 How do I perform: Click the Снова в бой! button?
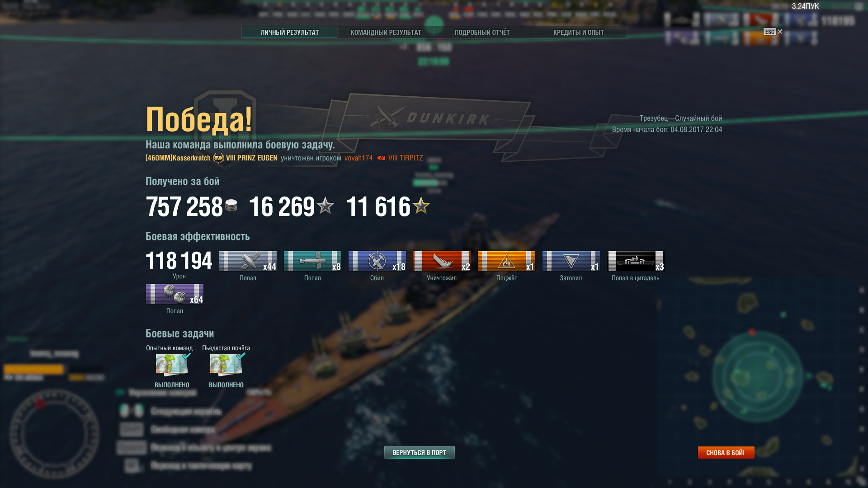pos(726,452)
